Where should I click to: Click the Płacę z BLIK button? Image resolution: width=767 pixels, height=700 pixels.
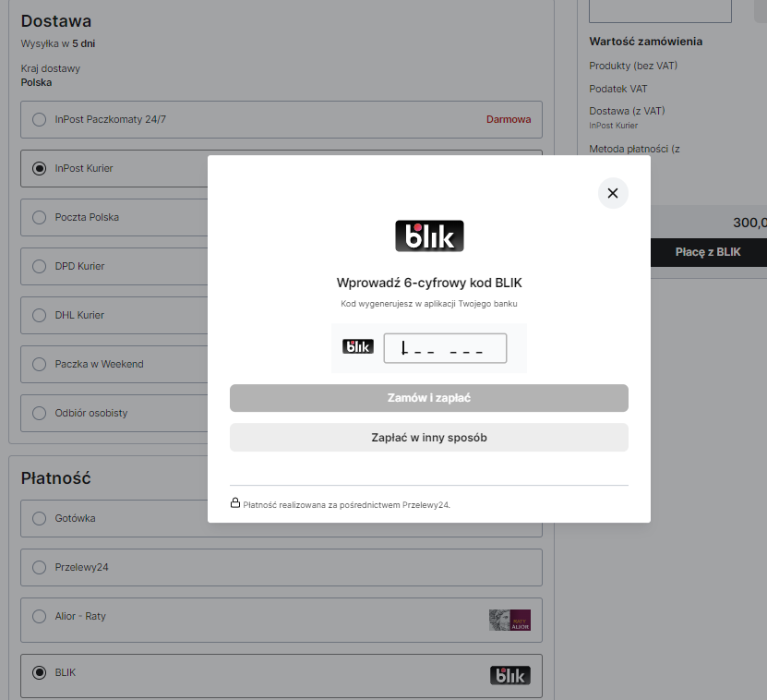click(x=708, y=252)
